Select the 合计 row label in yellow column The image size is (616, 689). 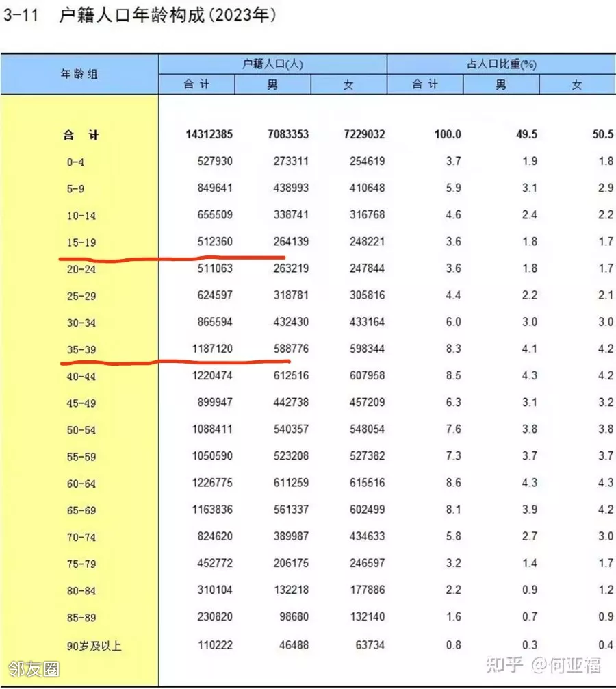(x=81, y=135)
